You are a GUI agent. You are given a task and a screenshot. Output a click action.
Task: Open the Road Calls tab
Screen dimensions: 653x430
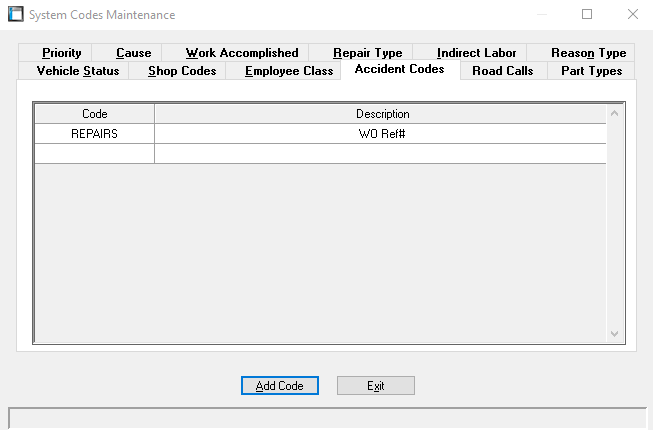pyautogui.click(x=502, y=71)
